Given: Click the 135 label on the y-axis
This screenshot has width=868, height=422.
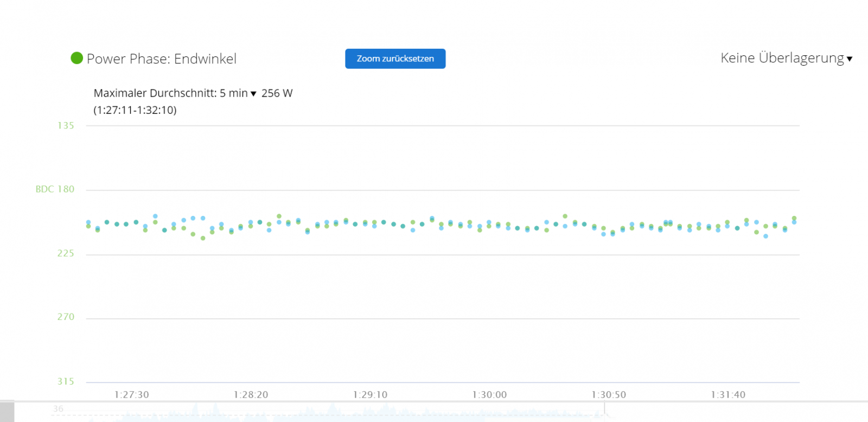Looking at the screenshot, I should coord(66,126).
